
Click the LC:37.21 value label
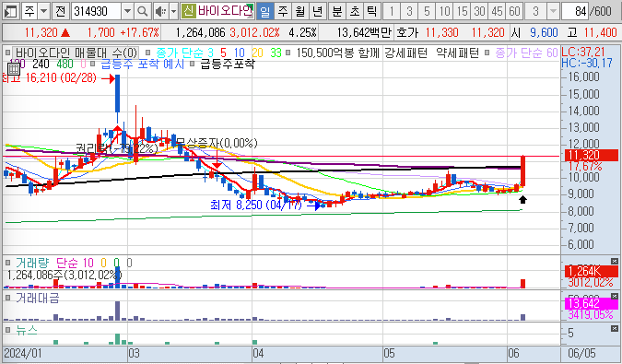pyautogui.click(x=583, y=52)
